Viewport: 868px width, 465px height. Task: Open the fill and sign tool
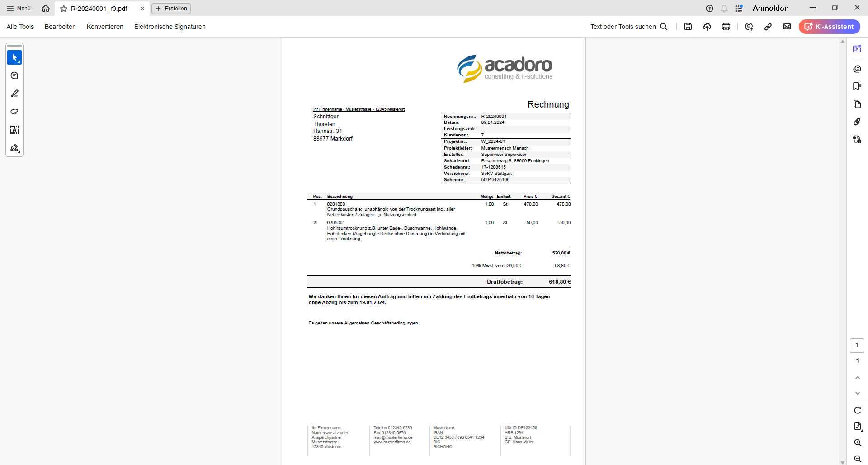(x=14, y=148)
